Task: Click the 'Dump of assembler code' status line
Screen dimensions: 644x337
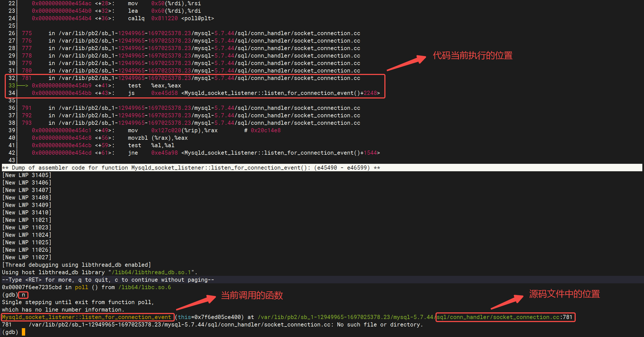Action: [x=191, y=168]
